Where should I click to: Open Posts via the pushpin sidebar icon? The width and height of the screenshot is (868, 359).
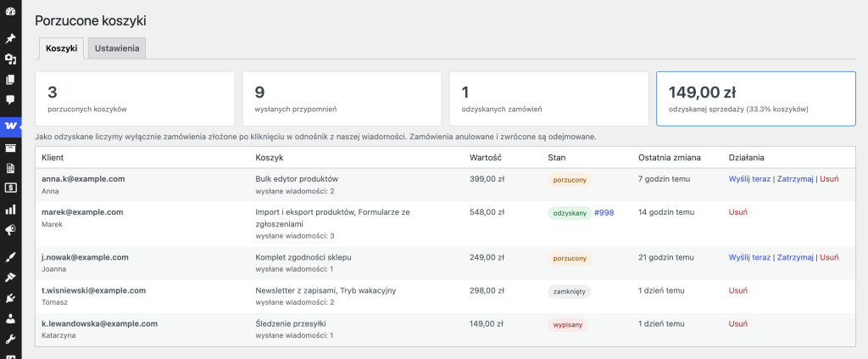point(10,39)
